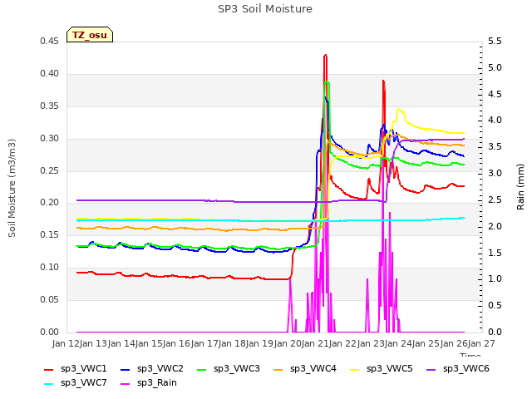This screenshot has width=532, height=399.
Task: Click the sp3_VWC4 orange legend swatch
Action: click(x=278, y=369)
